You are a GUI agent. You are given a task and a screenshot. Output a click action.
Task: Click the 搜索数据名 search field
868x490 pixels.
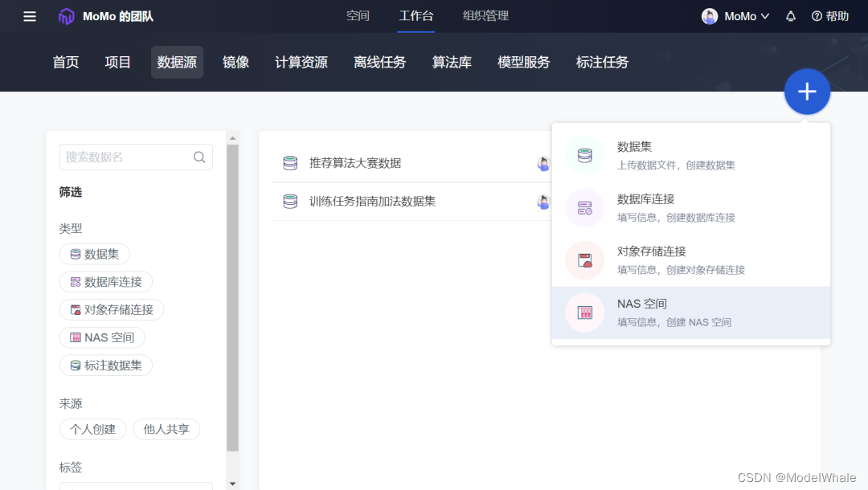136,157
